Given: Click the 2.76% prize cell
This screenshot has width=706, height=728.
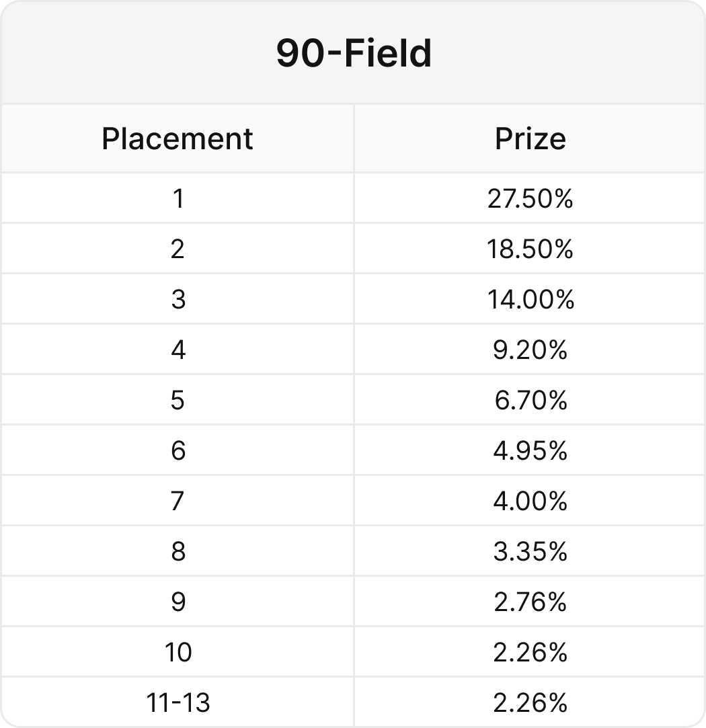Looking at the screenshot, I should point(530,601).
